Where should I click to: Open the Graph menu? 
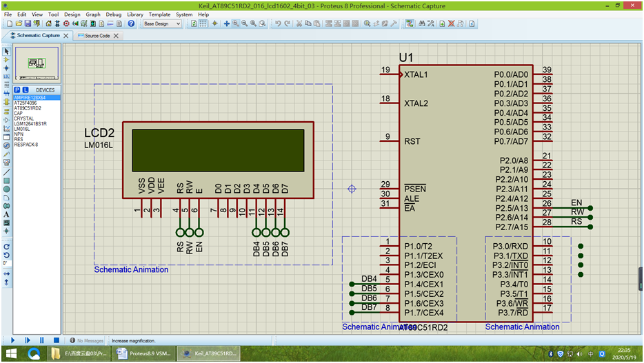click(x=93, y=14)
